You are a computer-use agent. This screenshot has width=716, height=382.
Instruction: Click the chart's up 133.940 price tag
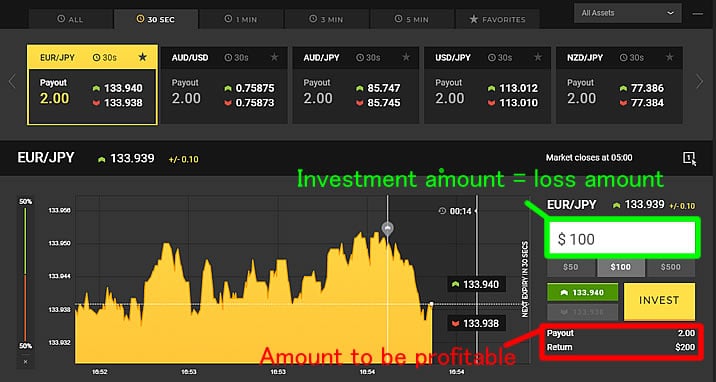coord(476,284)
